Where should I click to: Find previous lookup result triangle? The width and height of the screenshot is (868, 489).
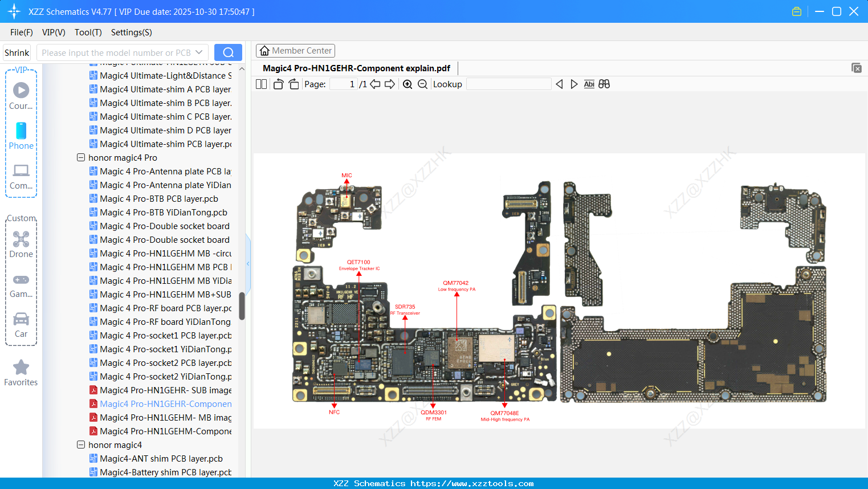tap(559, 84)
